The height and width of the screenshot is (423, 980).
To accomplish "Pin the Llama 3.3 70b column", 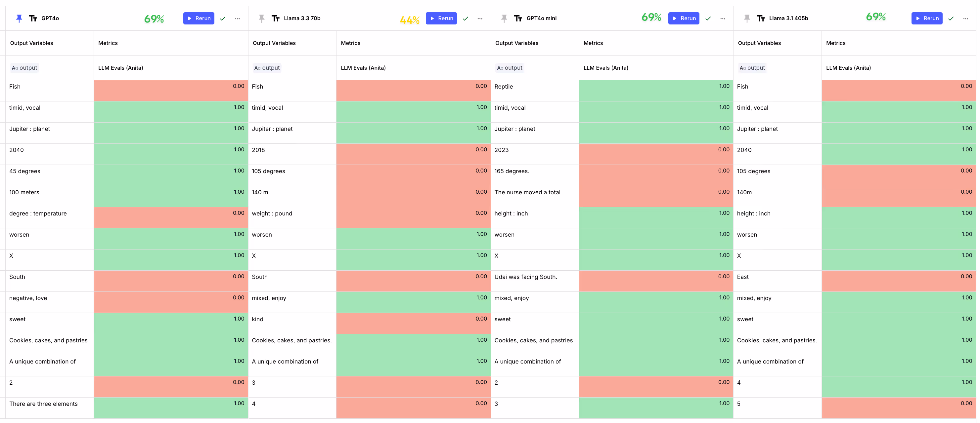I will pos(261,18).
